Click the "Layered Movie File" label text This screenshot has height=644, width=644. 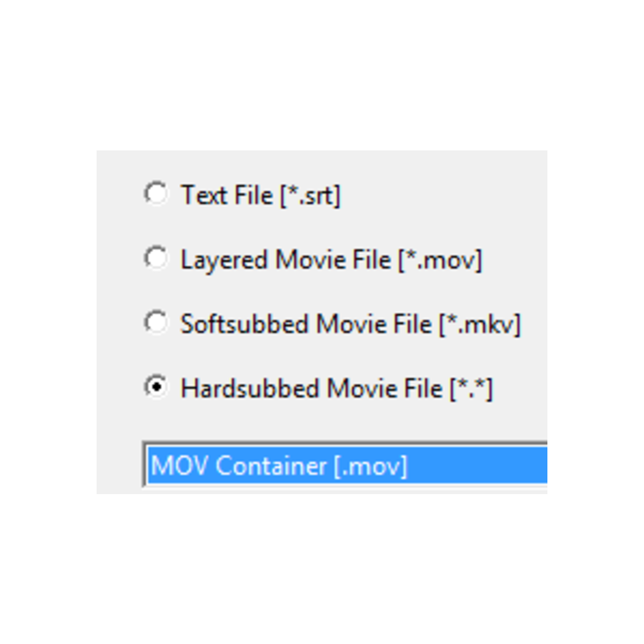(285, 260)
